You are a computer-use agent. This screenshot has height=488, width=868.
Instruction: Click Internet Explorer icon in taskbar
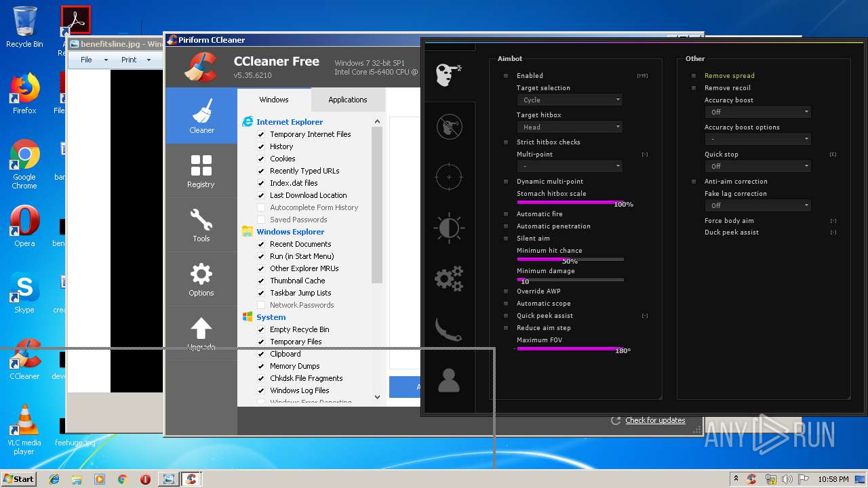pos(54,479)
